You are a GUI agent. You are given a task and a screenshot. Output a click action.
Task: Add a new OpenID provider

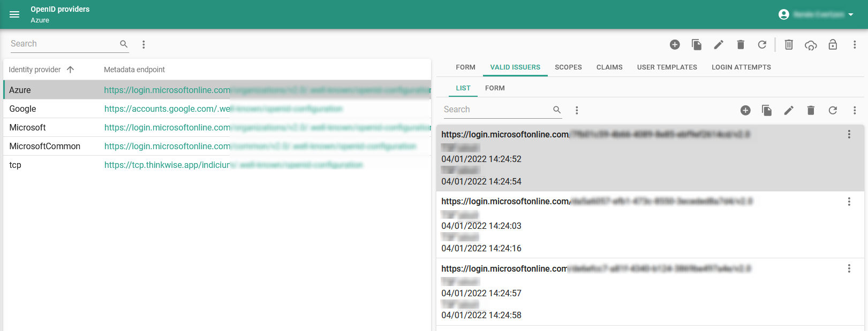(675, 44)
